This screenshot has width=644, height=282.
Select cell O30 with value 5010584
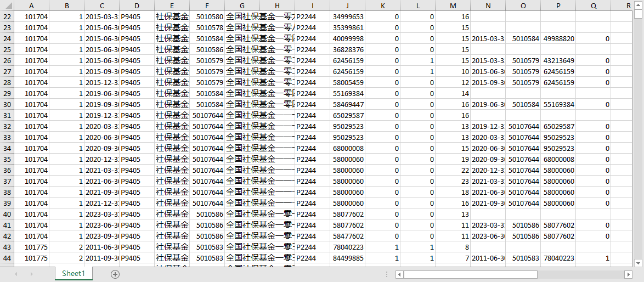[x=523, y=105]
